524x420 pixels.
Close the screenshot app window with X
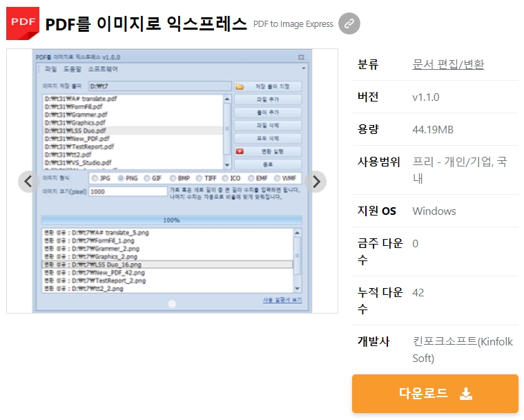301,57
